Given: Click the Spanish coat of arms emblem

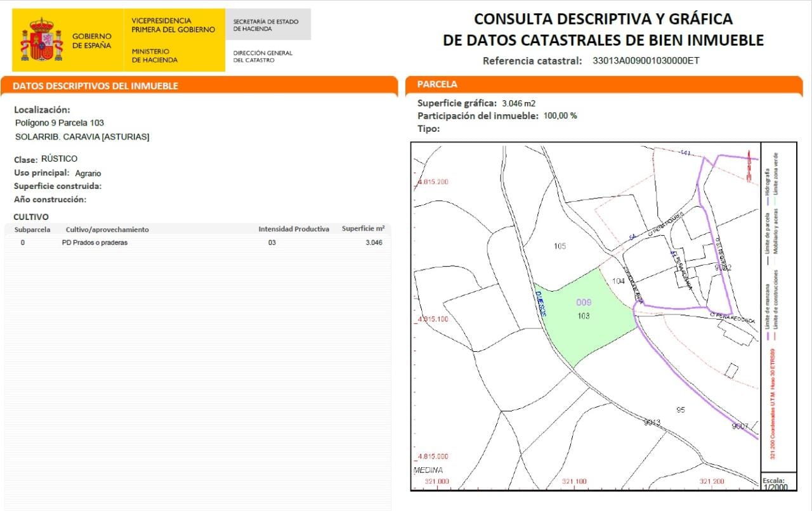Looking at the screenshot, I should [43, 40].
